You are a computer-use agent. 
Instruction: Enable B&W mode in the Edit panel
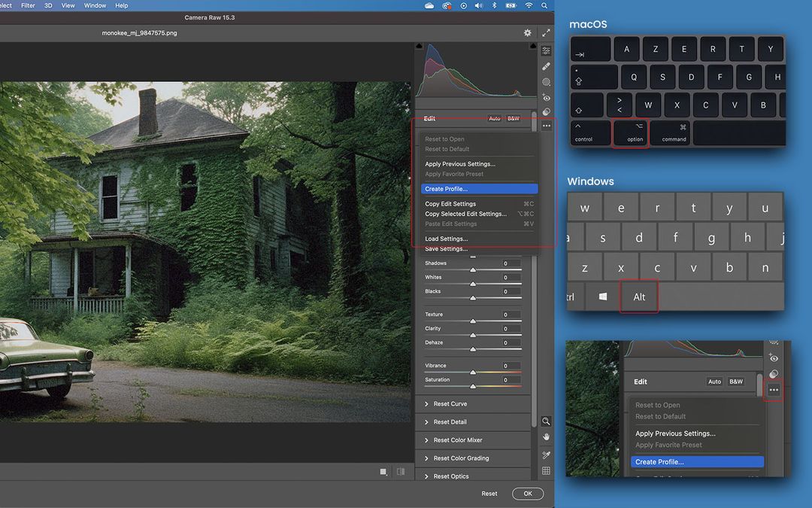pyautogui.click(x=514, y=118)
